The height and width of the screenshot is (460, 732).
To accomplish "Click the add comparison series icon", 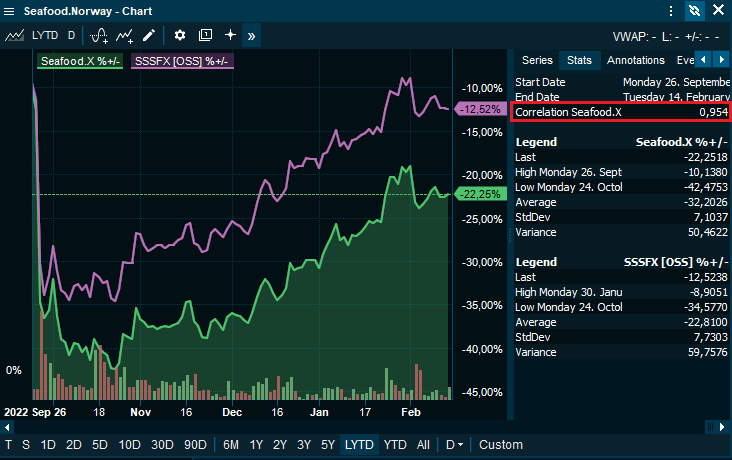I will pos(125,35).
